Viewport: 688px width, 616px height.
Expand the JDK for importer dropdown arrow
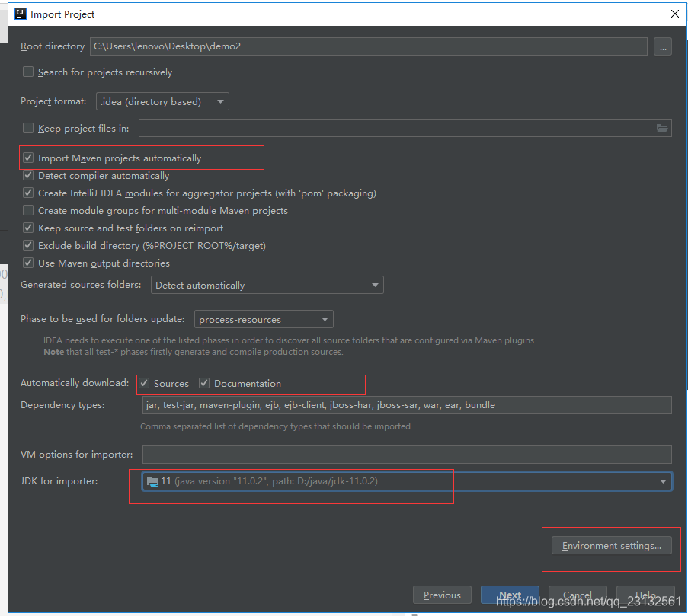(x=663, y=481)
